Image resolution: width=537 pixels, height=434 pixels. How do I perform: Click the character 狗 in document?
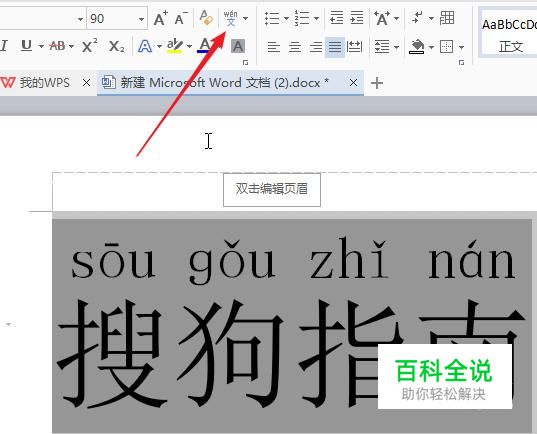click(x=229, y=353)
